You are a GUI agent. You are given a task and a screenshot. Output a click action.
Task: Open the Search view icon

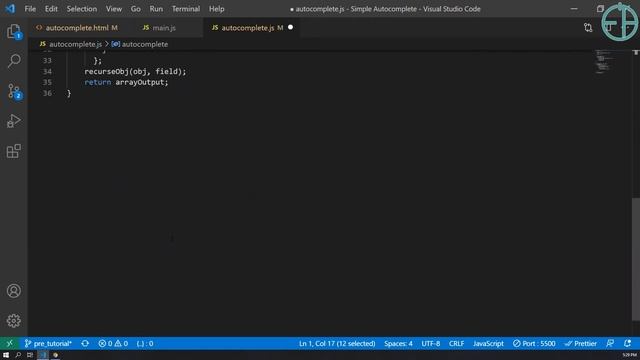[x=13, y=61]
